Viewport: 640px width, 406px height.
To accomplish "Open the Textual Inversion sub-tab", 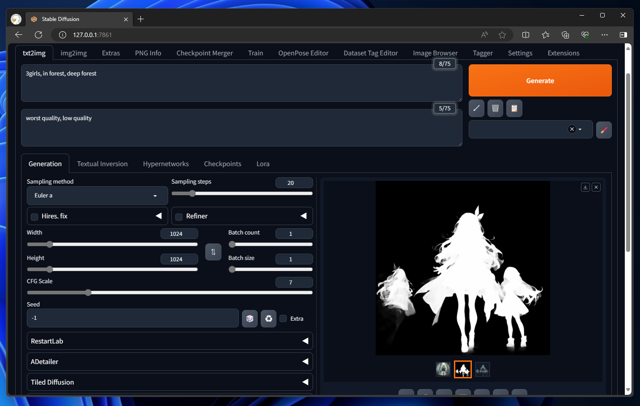I will point(102,164).
